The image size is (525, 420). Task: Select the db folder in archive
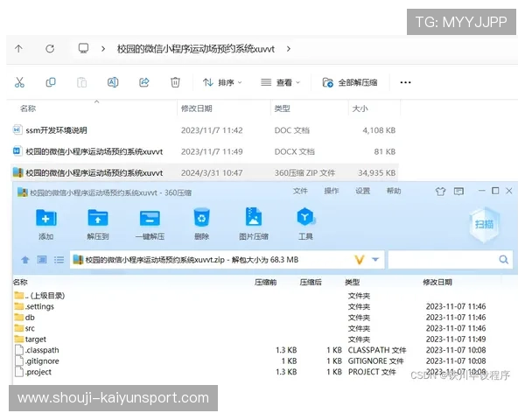tap(24, 318)
